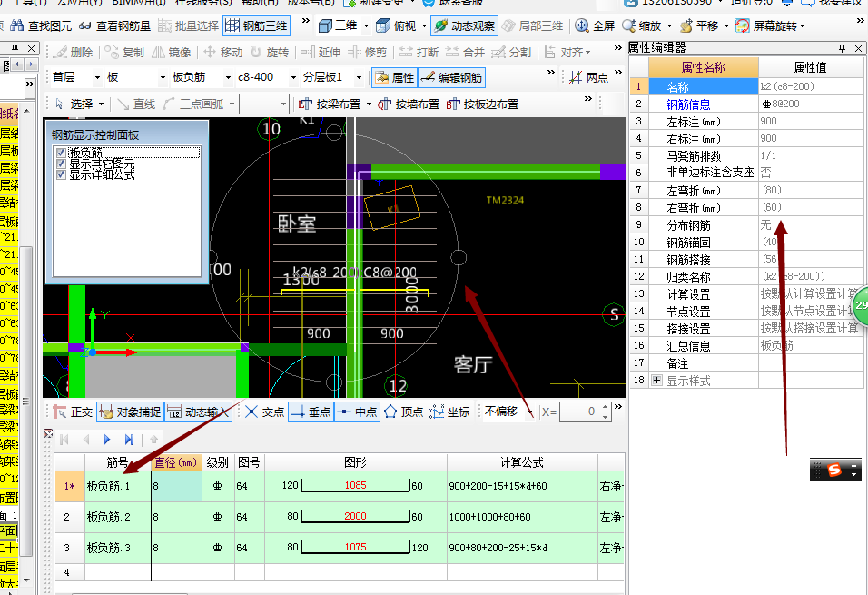Toggle 显示其它图元 checkbox
Image resolution: width=868 pixels, height=595 pixels.
[62, 164]
